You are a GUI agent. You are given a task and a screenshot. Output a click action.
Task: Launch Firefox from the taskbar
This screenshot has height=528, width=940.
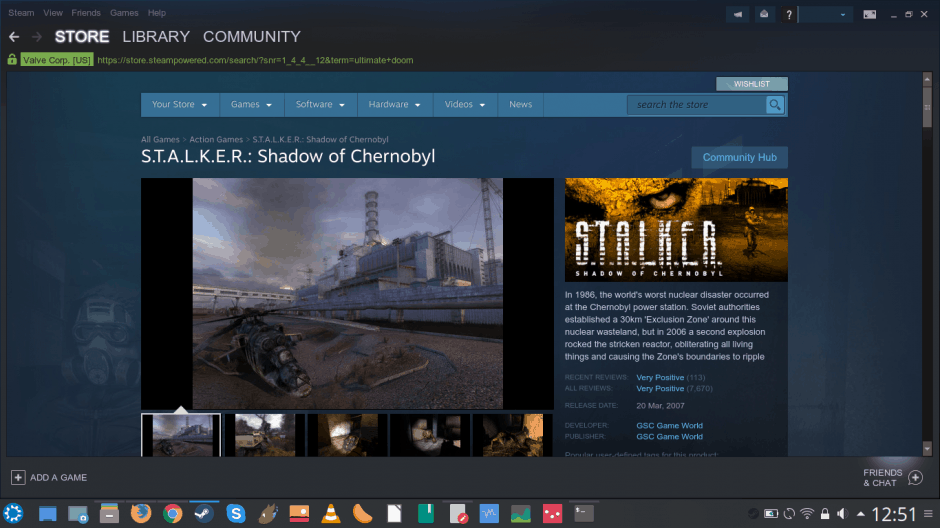coord(141,514)
